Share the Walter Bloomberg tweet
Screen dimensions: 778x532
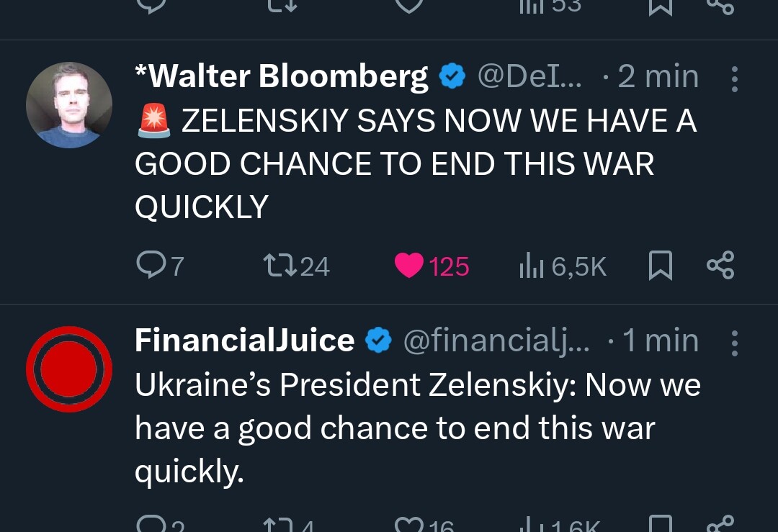click(x=720, y=265)
